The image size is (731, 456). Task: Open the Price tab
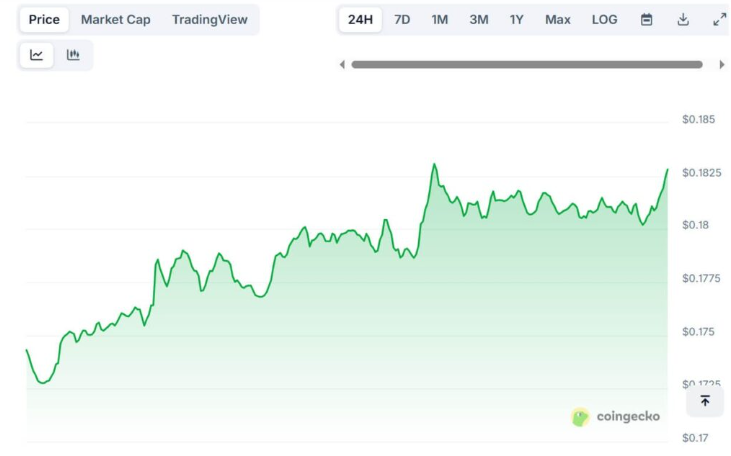click(44, 19)
